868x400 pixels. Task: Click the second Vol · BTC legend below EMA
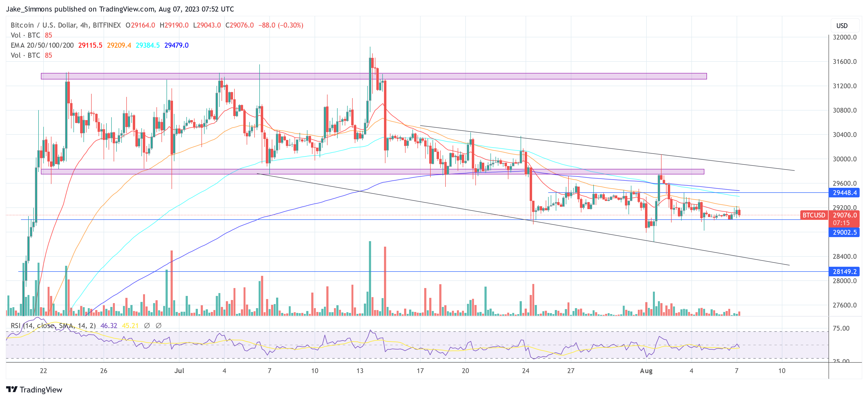click(25, 55)
